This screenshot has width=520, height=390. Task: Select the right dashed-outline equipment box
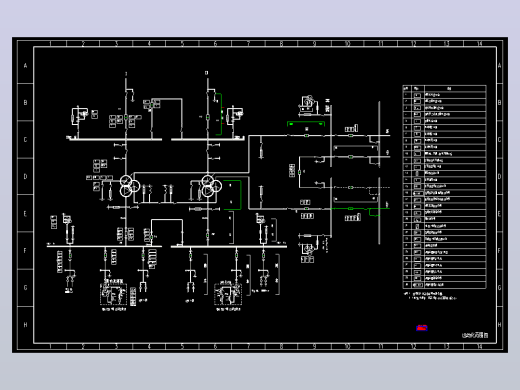(228, 294)
